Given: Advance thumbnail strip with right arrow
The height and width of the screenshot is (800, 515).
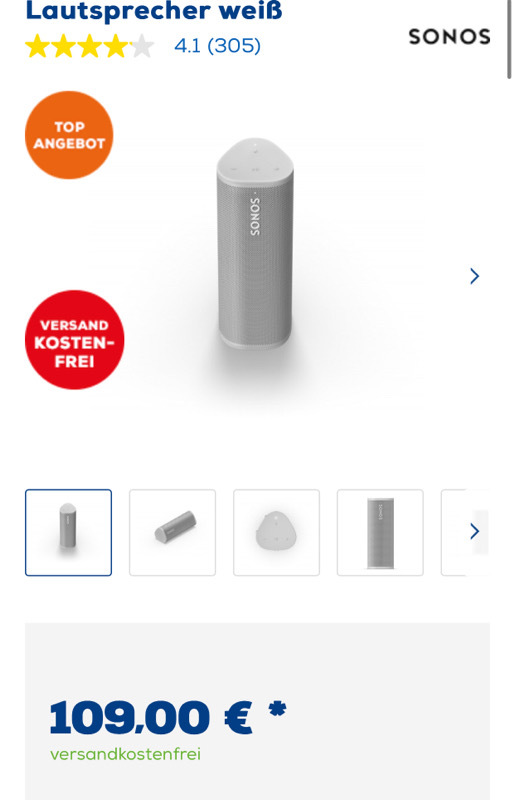Looking at the screenshot, I should pos(475,531).
